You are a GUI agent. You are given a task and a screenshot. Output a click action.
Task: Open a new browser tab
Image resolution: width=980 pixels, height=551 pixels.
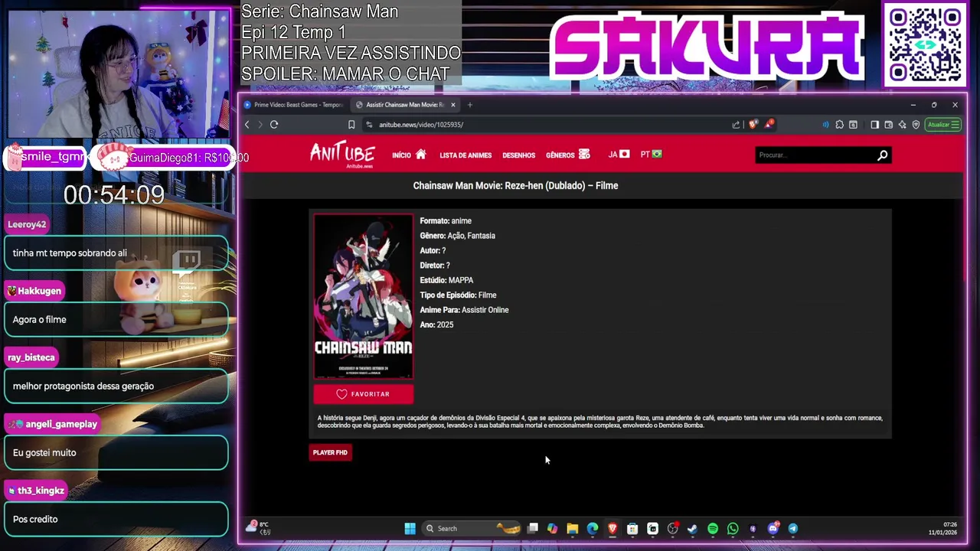tap(470, 105)
